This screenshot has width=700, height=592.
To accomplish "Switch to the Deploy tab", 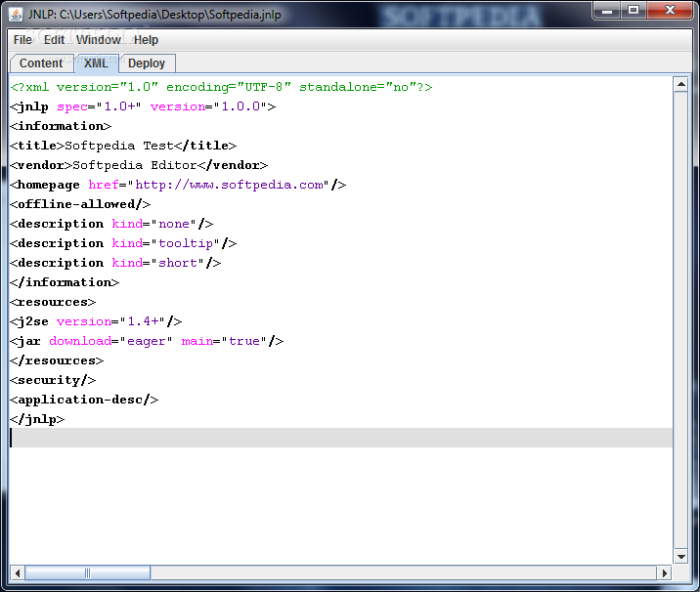I will [x=147, y=63].
